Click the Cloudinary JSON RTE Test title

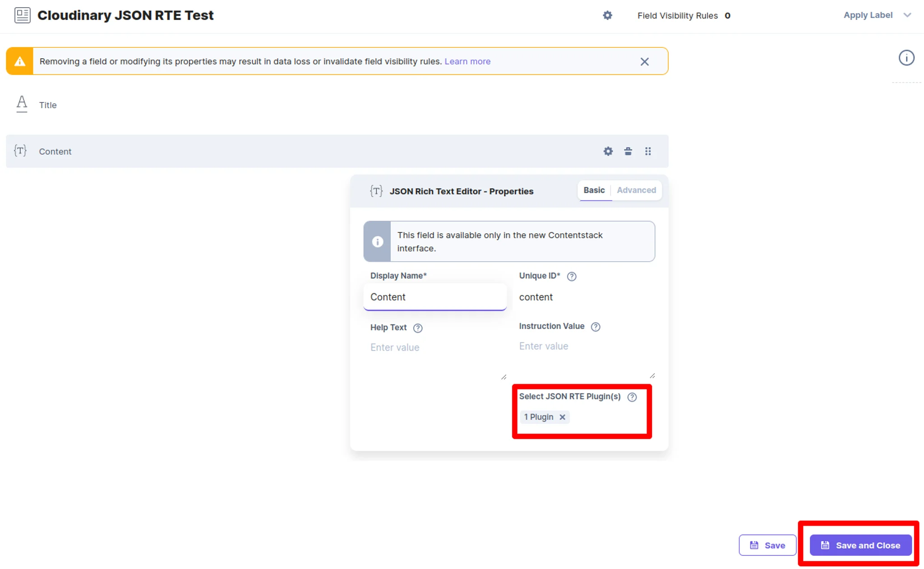[125, 15]
